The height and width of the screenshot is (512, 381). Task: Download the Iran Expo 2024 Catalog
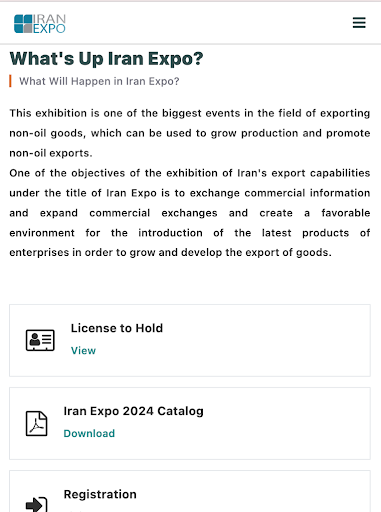tap(89, 433)
